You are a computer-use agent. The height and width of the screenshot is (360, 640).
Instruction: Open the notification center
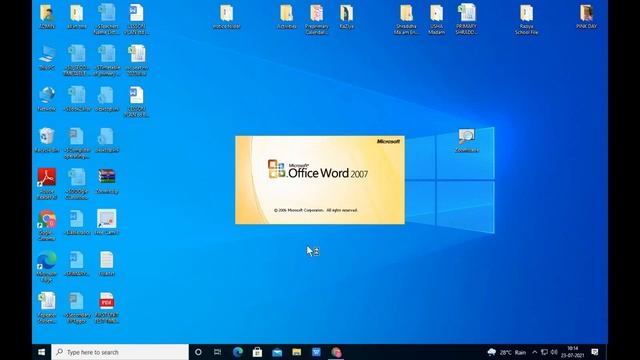tap(595, 352)
